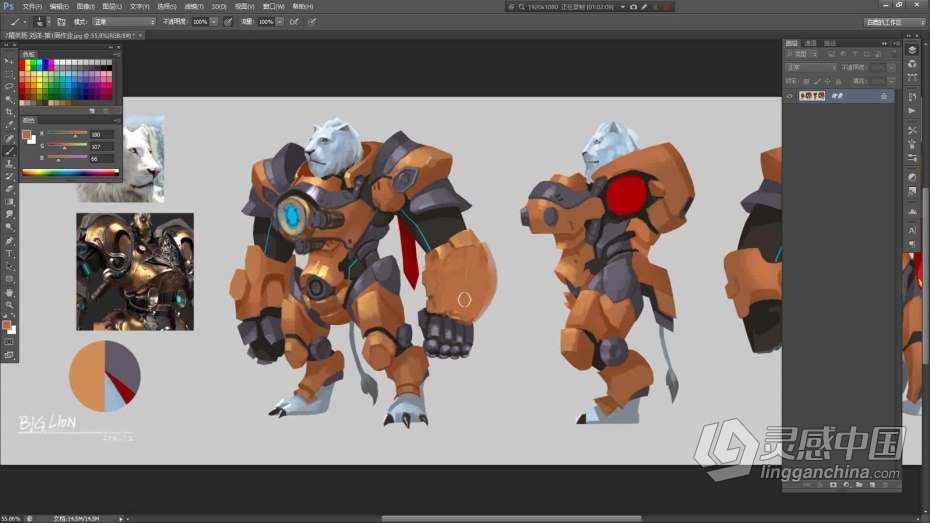Viewport: 930px width, 523px height.
Task: Open workspace switcher dropdown
Action: (x=895, y=22)
